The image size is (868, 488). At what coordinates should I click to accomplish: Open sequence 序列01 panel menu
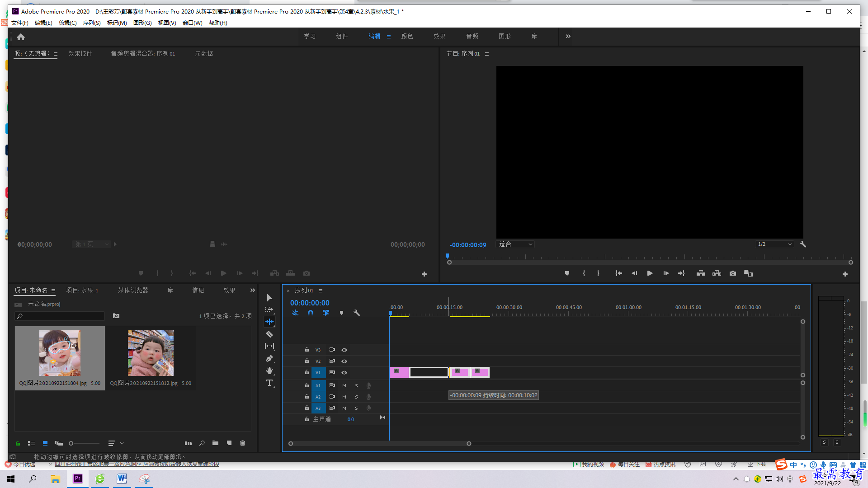pos(320,291)
